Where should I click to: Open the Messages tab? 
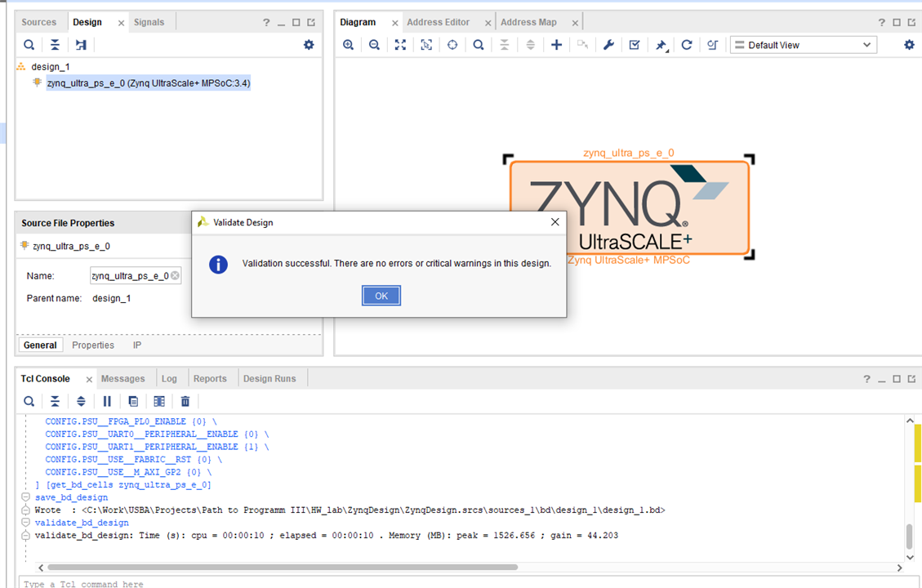(122, 379)
